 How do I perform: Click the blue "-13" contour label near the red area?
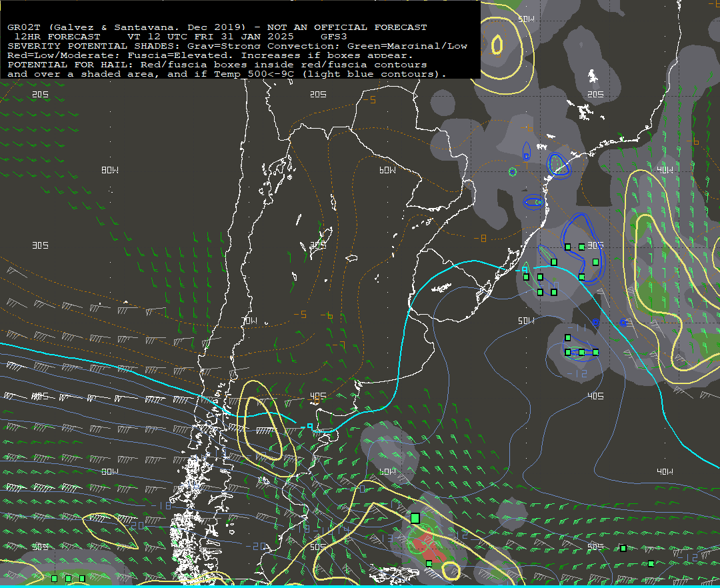(385, 538)
